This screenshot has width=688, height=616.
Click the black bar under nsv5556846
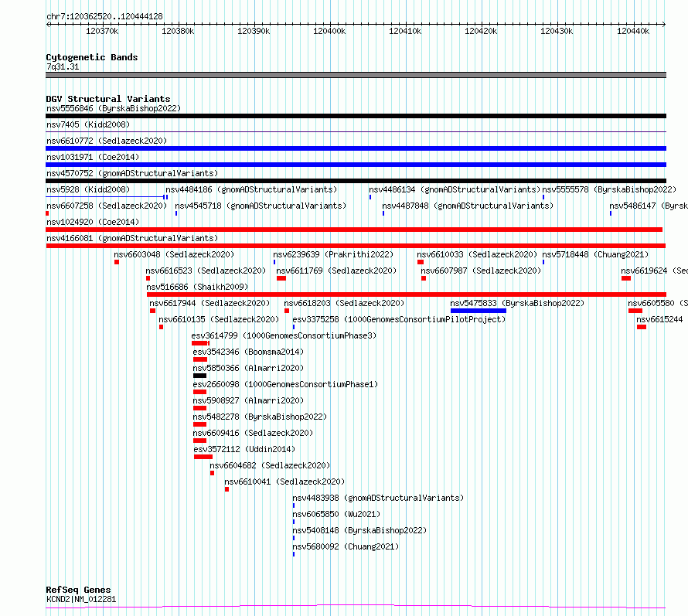click(356, 116)
